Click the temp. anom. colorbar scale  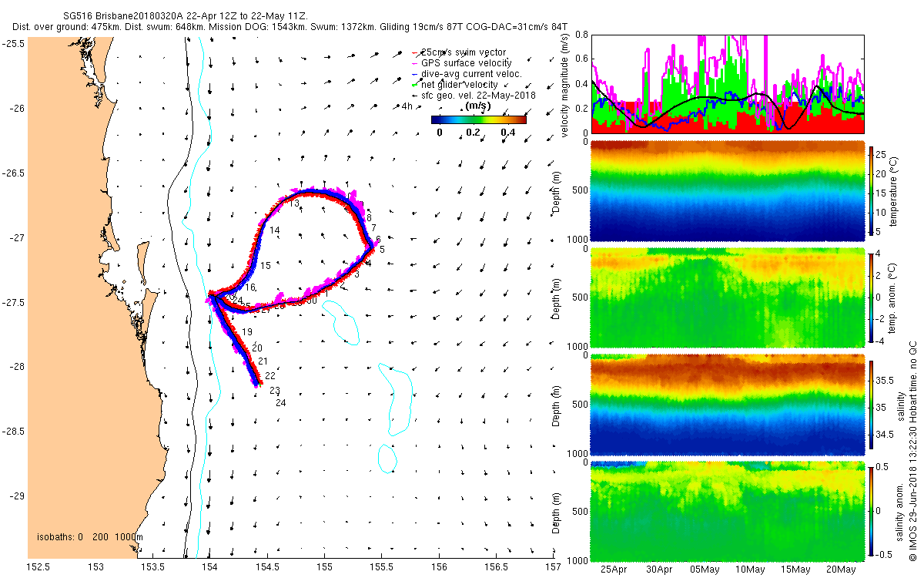(872, 296)
